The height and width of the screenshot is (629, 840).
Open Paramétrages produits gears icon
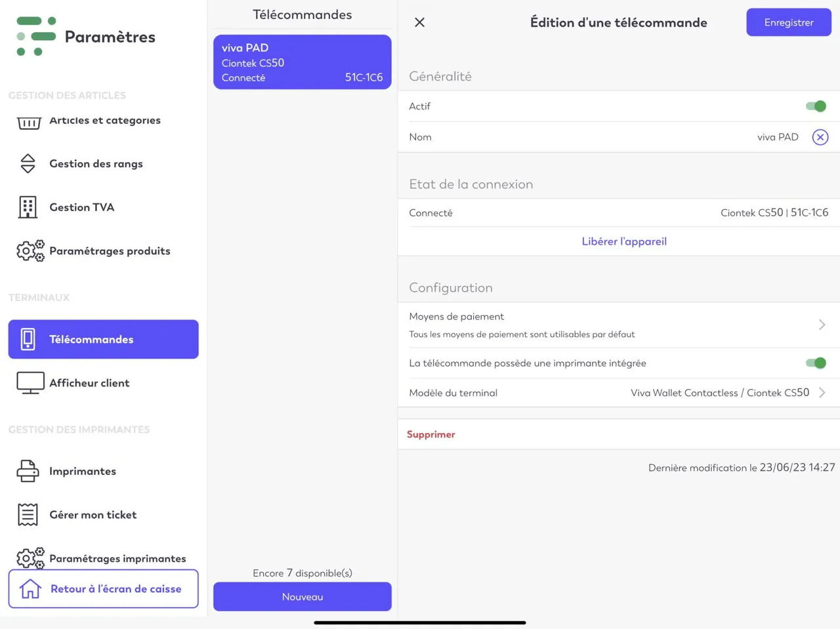pos(30,251)
